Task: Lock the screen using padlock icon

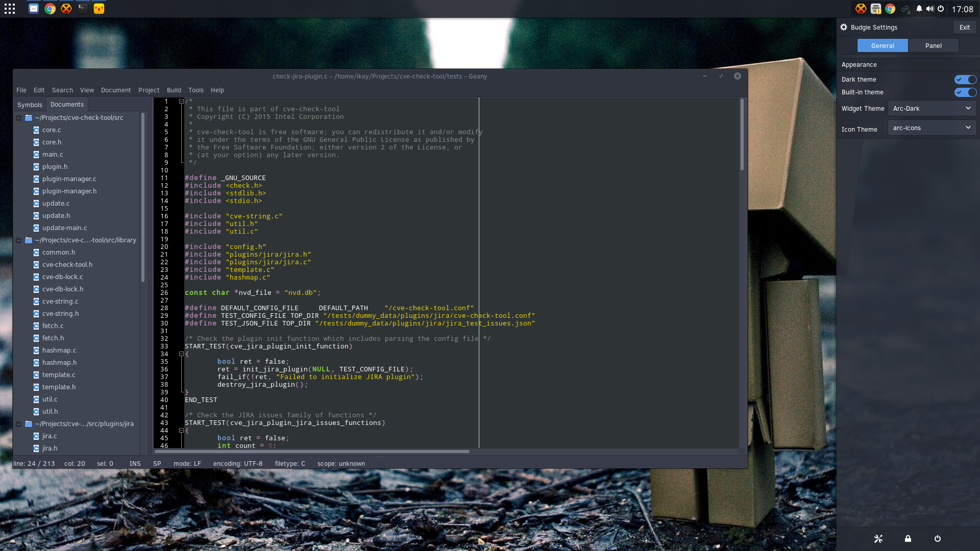Action: point(908,539)
